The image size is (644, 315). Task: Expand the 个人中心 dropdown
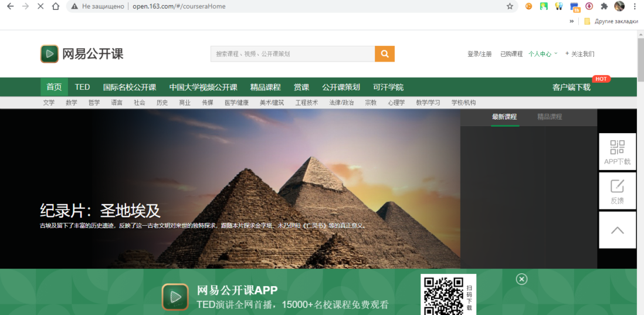click(543, 54)
